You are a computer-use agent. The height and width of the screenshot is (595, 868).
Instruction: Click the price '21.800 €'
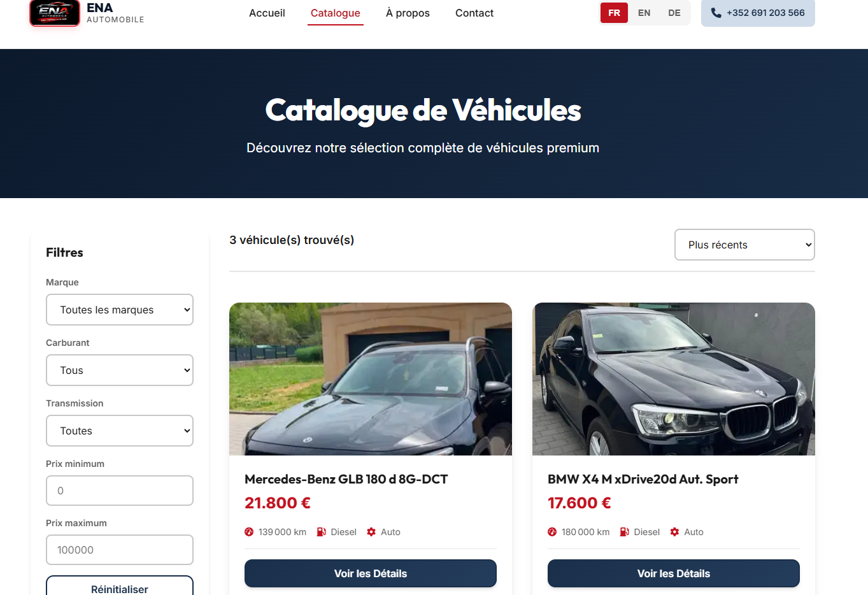point(278,503)
